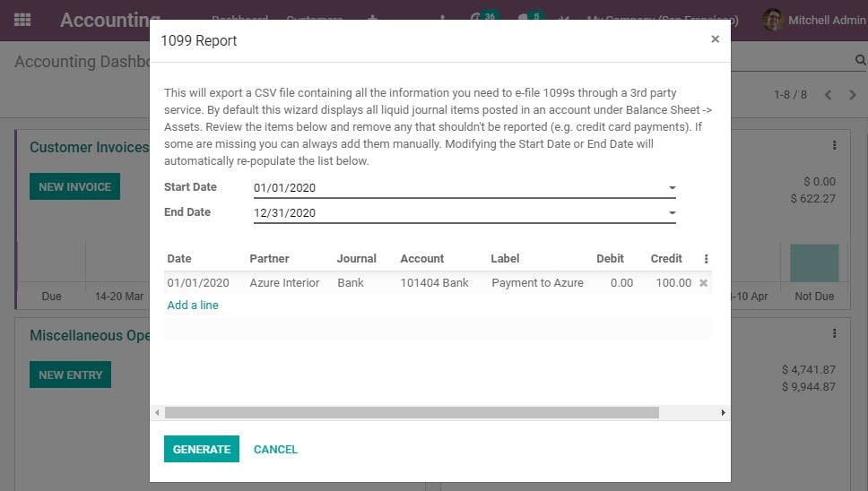Click the Generate button
The image size is (868, 491).
point(201,449)
